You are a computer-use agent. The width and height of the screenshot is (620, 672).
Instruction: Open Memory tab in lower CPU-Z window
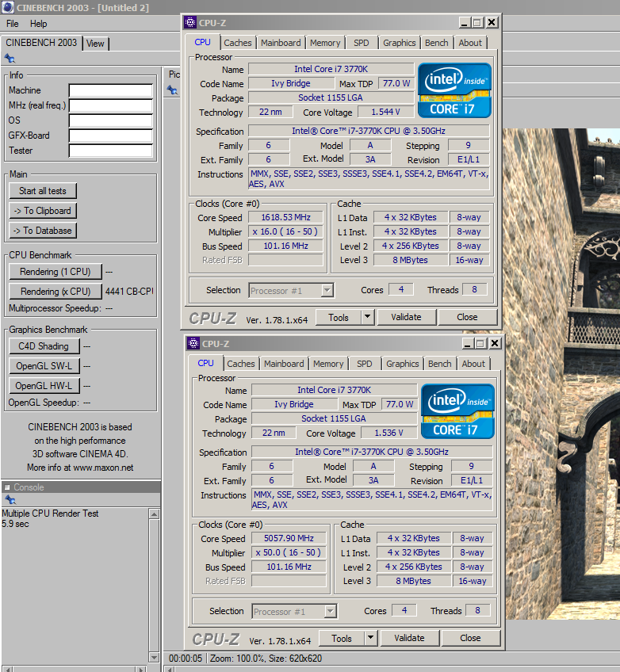pos(328,364)
